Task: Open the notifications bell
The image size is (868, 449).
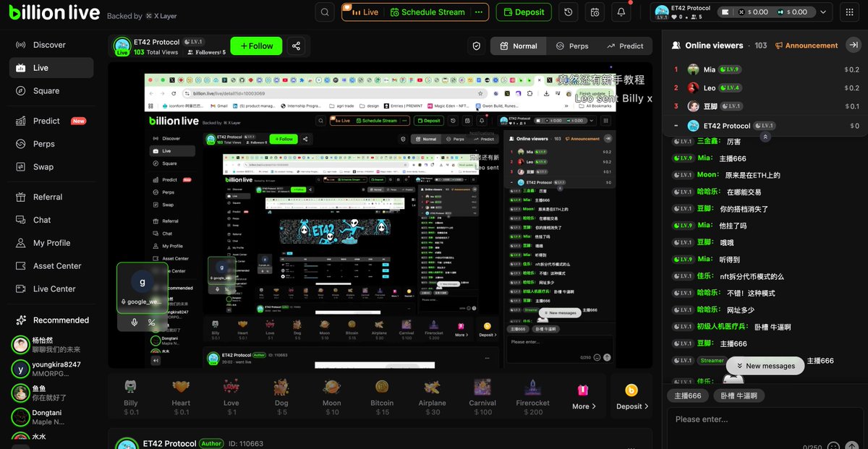Action: pos(621,12)
